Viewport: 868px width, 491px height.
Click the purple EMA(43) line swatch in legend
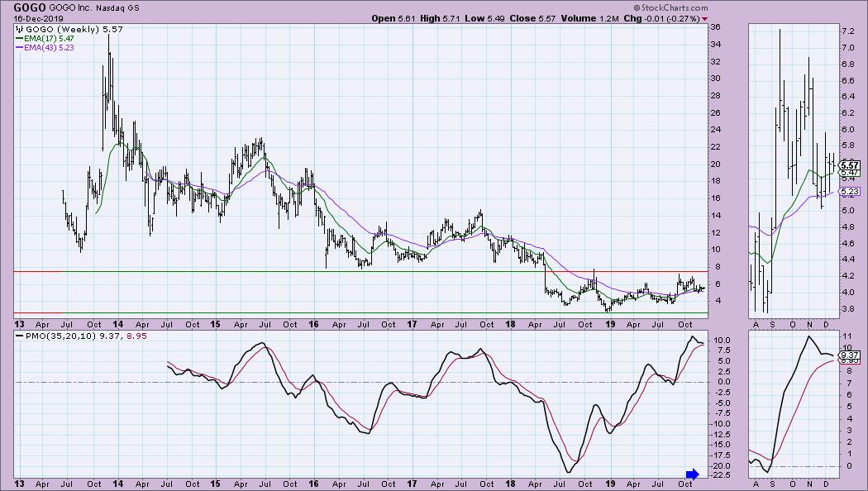click(x=19, y=48)
